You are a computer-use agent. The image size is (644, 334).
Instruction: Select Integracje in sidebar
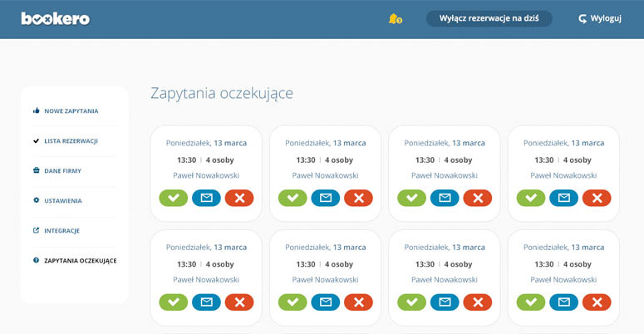[x=61, y=230]
